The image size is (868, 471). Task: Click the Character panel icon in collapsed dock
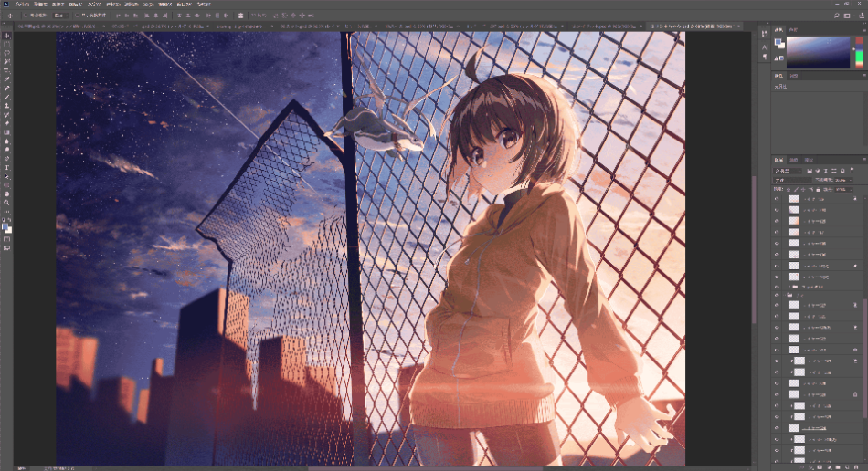click(765, 47)
